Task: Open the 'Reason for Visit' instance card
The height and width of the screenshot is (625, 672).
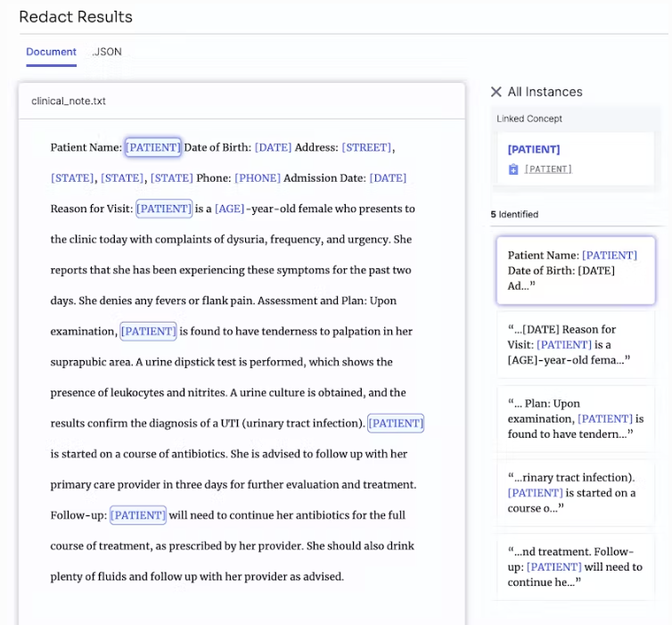Action: click(x=576, y=345)
